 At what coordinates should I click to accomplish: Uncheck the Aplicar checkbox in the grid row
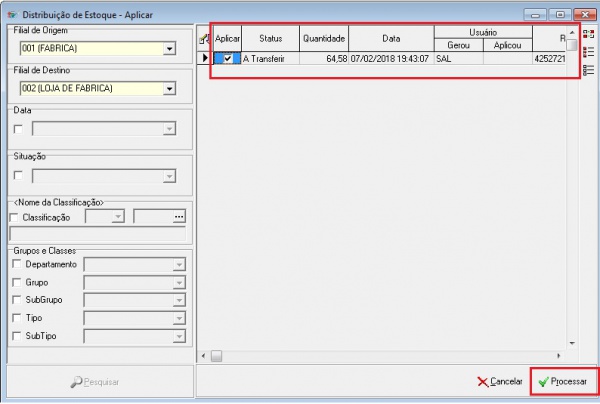(x=228, y=59)
